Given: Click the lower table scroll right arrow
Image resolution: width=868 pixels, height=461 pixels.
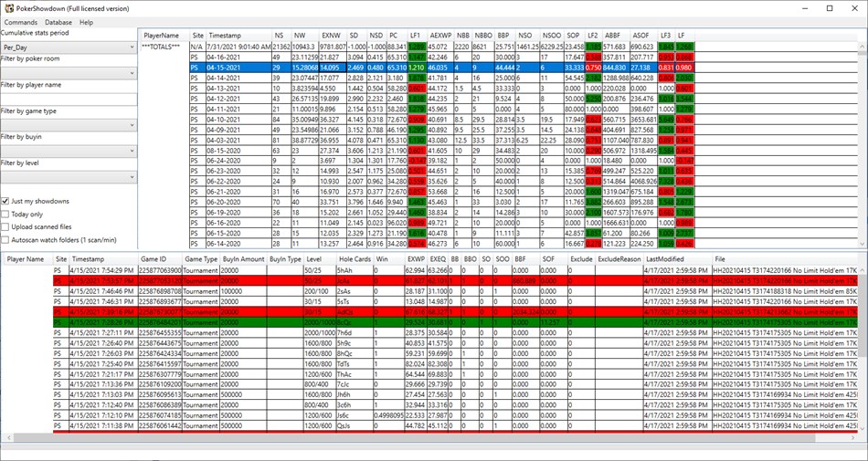Looking at the screenshot, I should click(853, 436).
